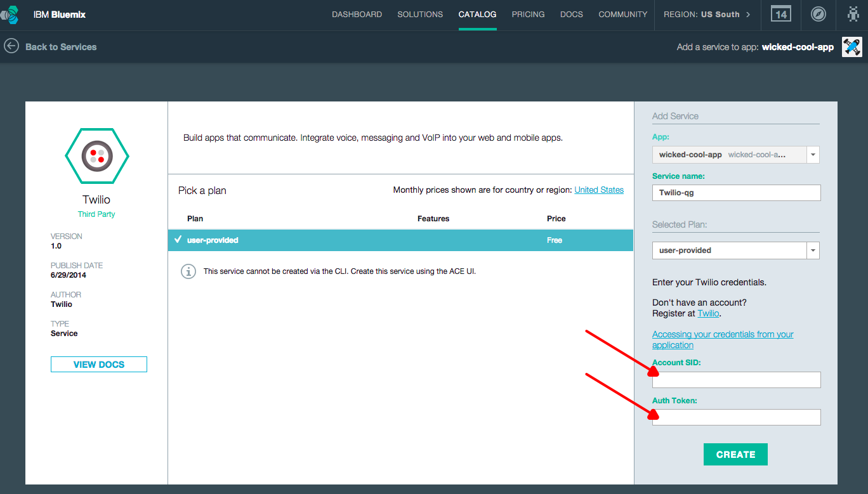Click the checkmark on user-provided plan
868x494 pixels.
pyautogui.click(x=178, y=240)
